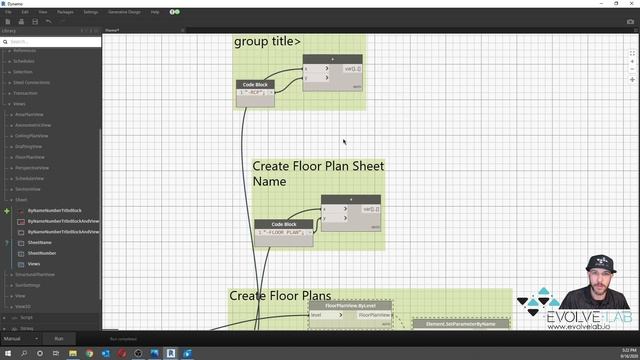Viewport: 640px width, 360px height.
Task: Click the "group title>" group label
Action: click(267, 41)
